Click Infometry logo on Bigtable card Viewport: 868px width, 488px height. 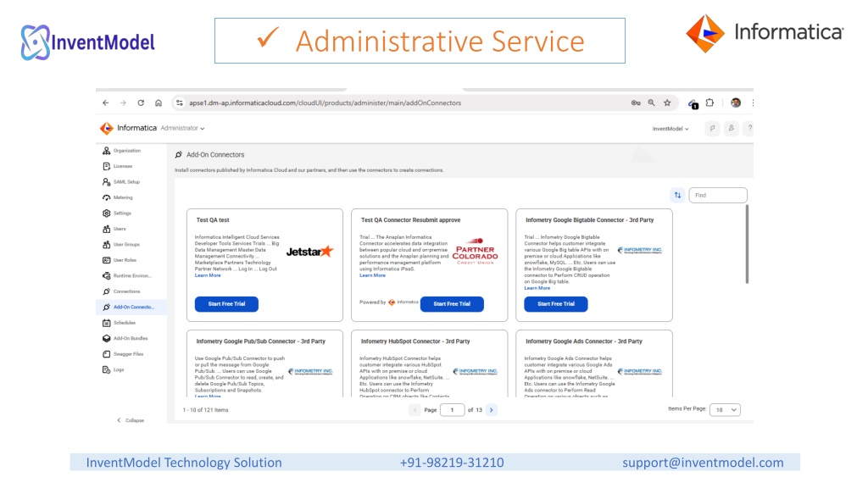coord(640,250)
